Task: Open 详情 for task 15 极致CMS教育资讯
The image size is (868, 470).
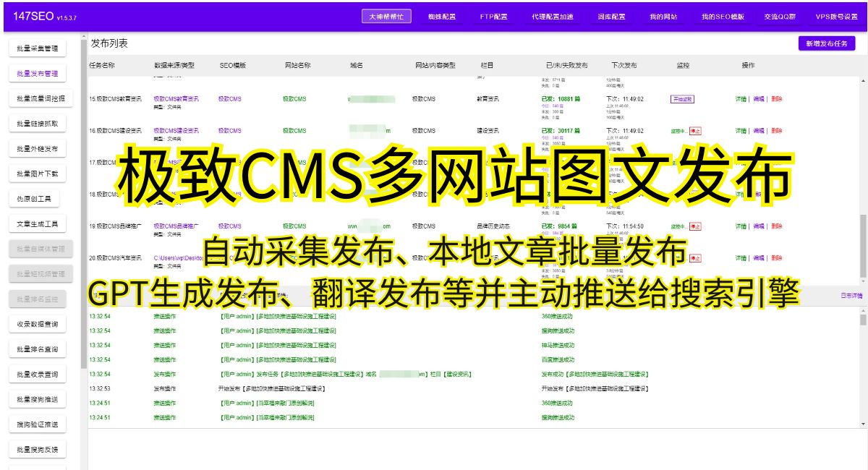Action: tap(741, 99)
